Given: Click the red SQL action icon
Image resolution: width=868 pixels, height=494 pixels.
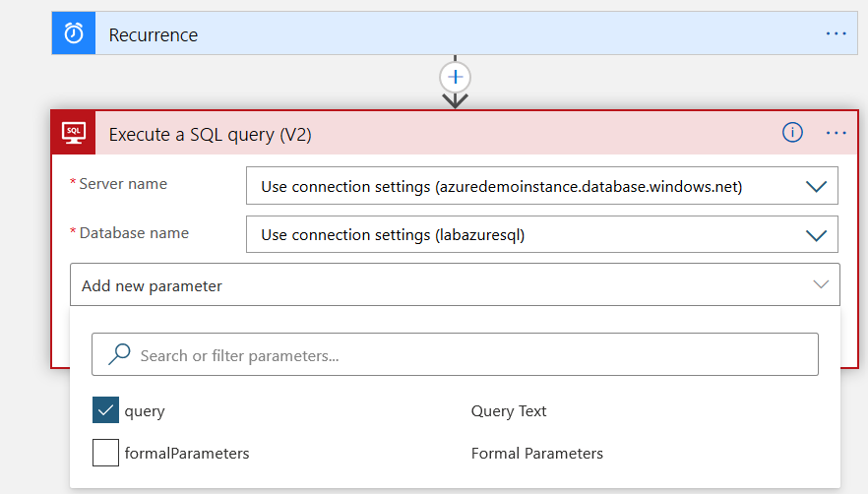Looking at the screenshot, I should pyautogui.click(x=74, y=133).
